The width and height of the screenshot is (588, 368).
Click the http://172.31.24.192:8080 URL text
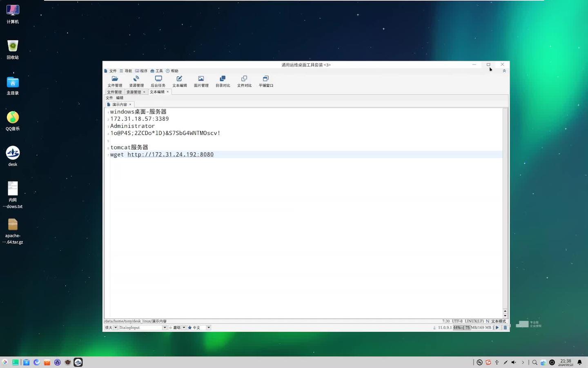pos(170,155)
